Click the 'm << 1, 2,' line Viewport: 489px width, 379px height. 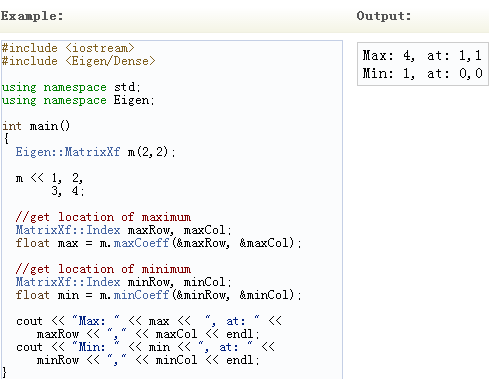click(x=49, y=178)
